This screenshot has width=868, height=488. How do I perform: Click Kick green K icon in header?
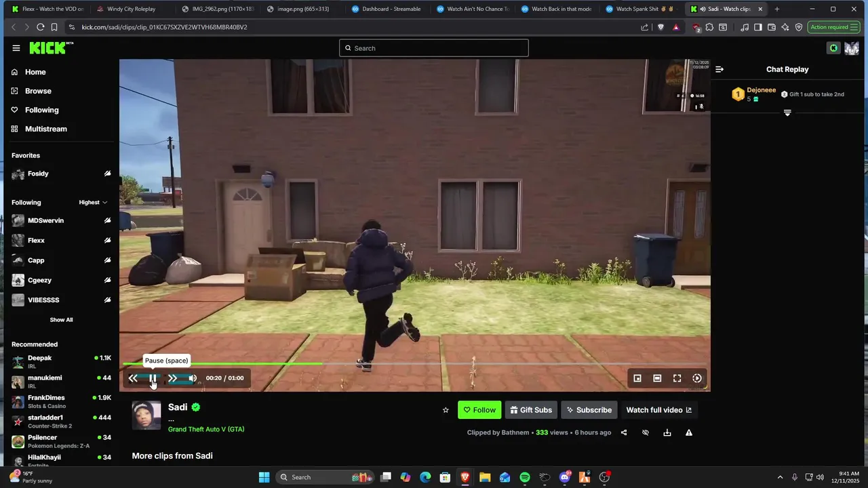point(833,48)
